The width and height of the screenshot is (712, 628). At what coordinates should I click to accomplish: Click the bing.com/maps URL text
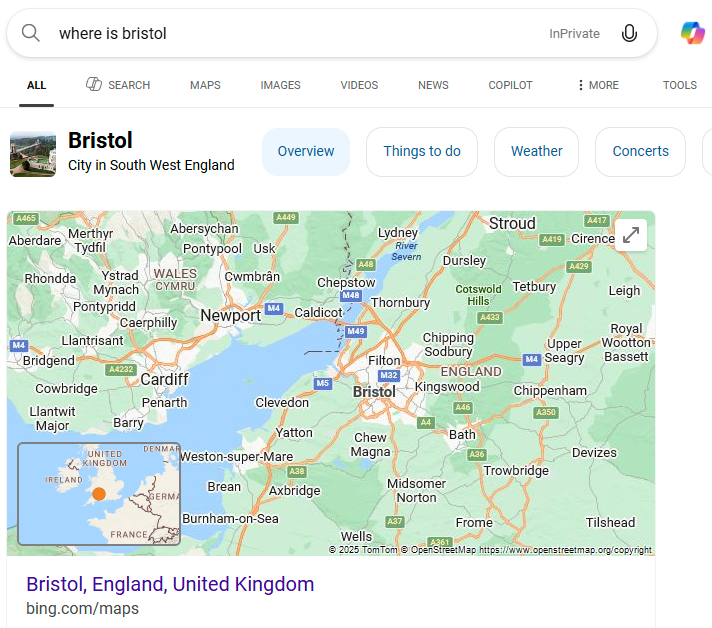coord(82,608)
